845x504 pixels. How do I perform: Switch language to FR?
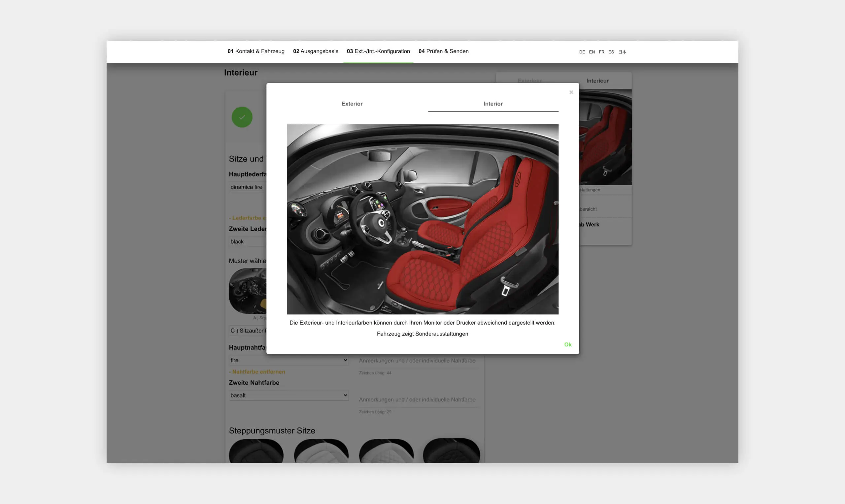(601, 52)
